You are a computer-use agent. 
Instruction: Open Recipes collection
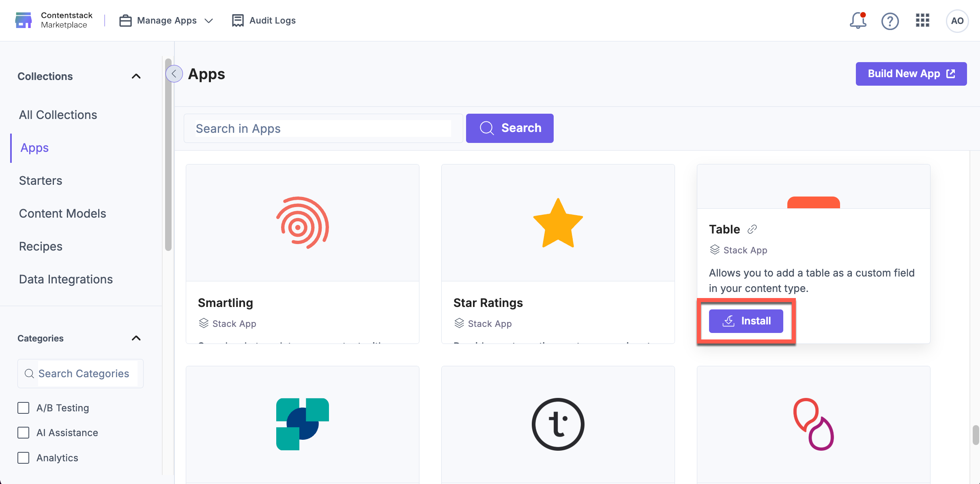pos(41,246)
